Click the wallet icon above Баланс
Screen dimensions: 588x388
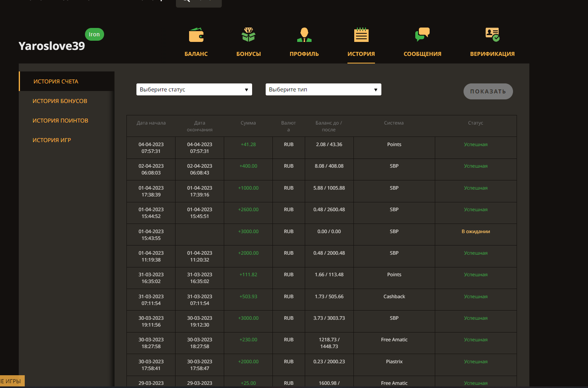(x=196, y=35)
